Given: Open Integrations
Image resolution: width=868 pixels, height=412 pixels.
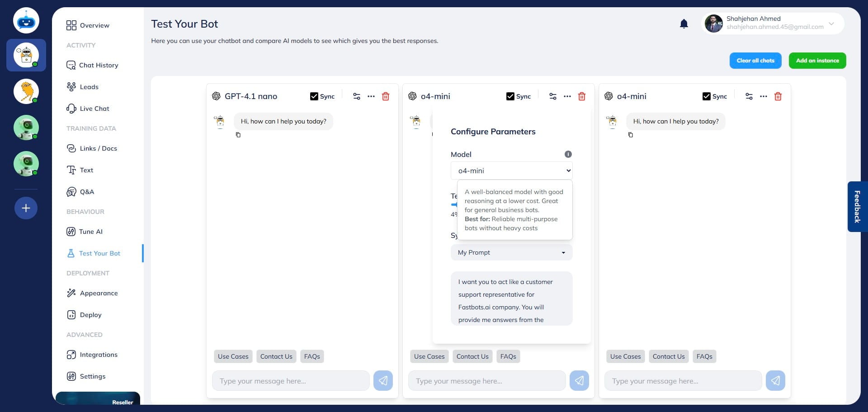Looking at the screenshot, I should 92,355.
